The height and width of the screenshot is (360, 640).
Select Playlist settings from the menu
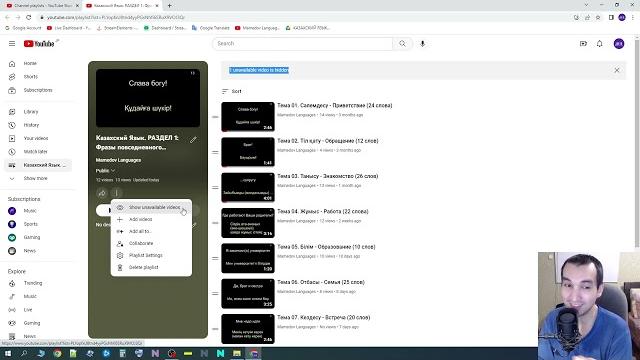click(151, 256)
